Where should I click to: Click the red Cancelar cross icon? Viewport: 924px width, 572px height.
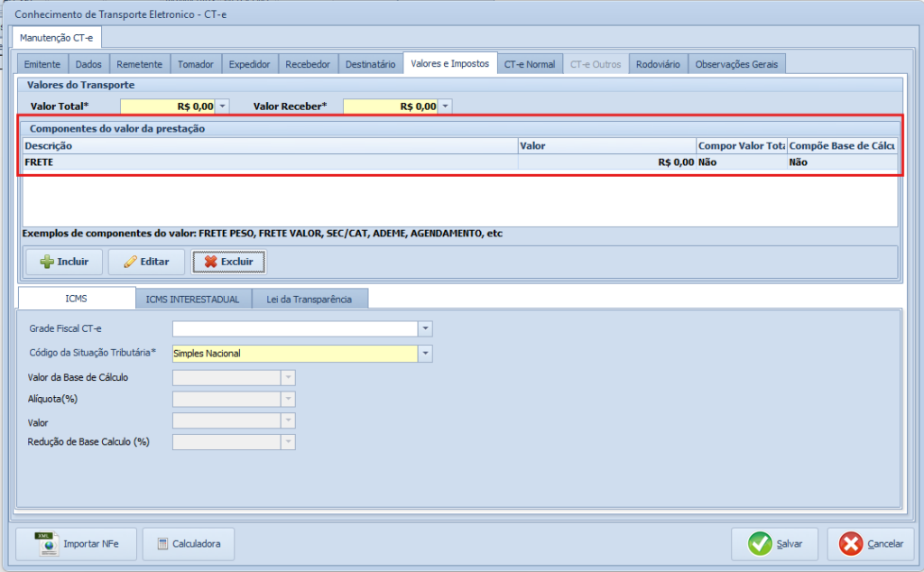tap(850, 544)
